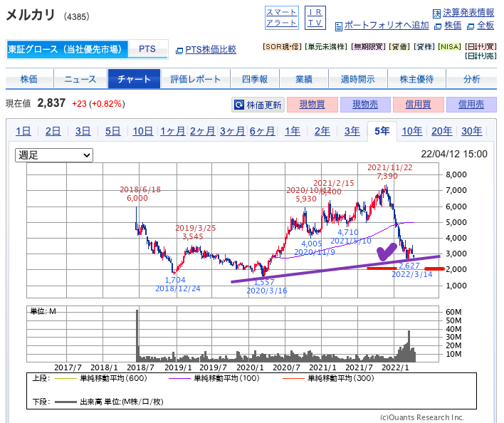Click the 7,390 peak price label
The height and width of the screenshot is (423, 504).
click(x=387, y=176)
